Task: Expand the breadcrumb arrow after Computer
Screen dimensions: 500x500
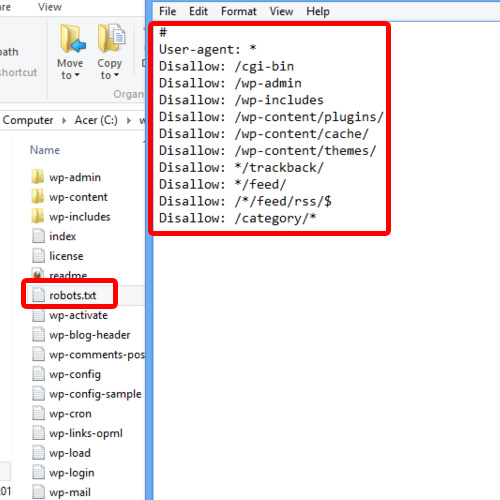Action: click(64, 120)
